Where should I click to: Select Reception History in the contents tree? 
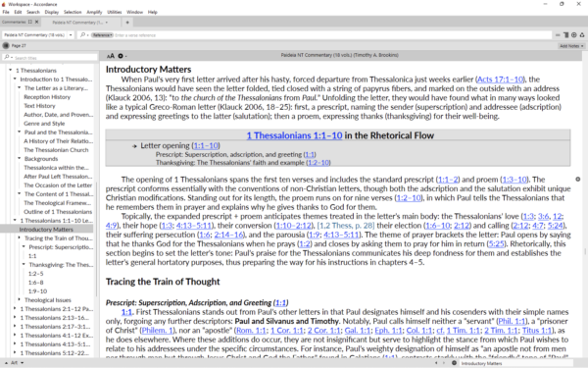click(x=47, y=97)
